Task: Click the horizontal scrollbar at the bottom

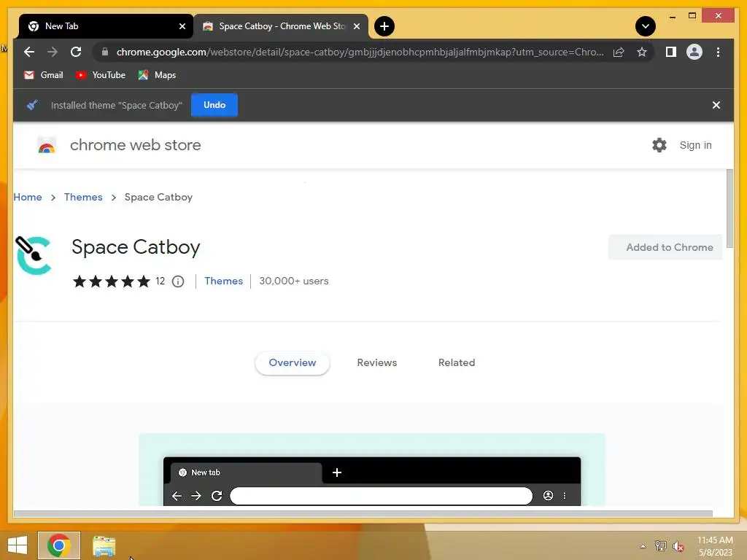Action: click(363, 514)
